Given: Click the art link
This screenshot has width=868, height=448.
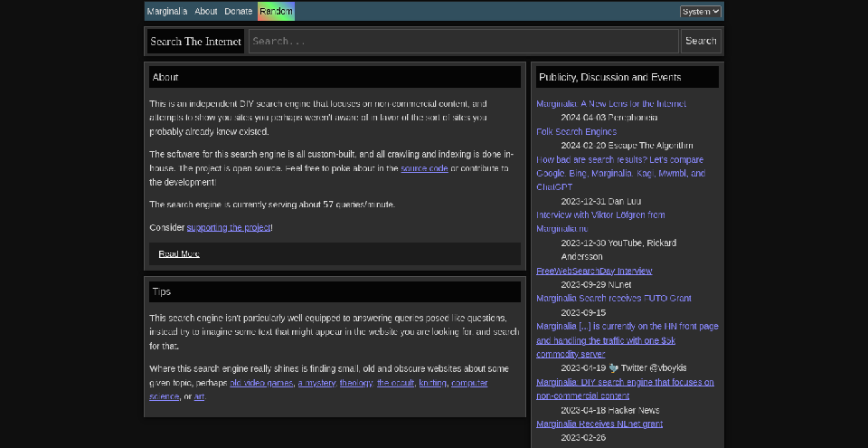Looking at the screenshot, I should [x=199, y=396].
